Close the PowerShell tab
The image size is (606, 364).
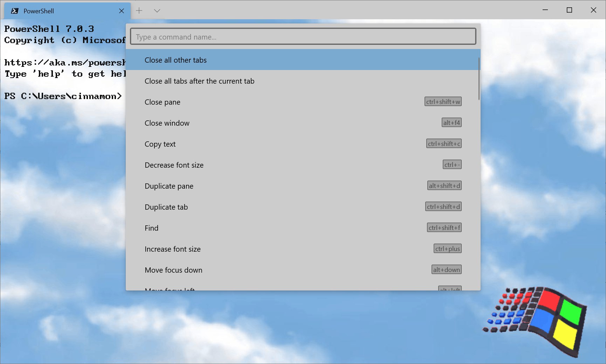(122, 11)
